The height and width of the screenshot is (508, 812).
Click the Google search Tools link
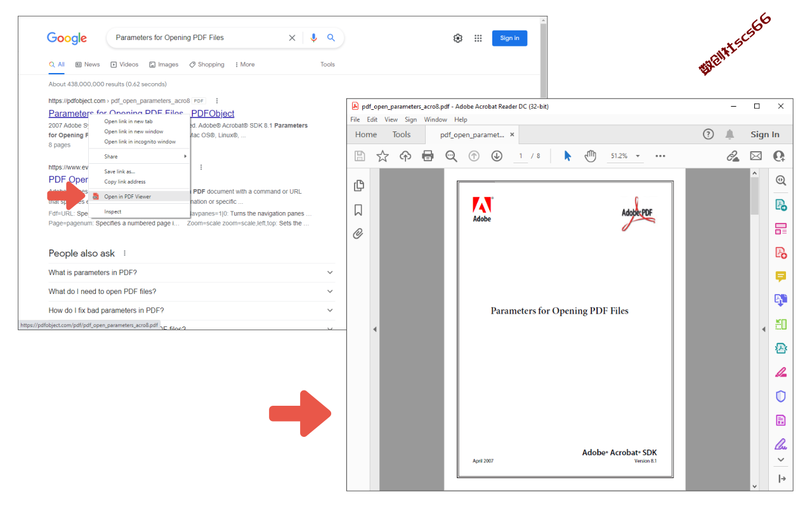(x=327, y=64)
